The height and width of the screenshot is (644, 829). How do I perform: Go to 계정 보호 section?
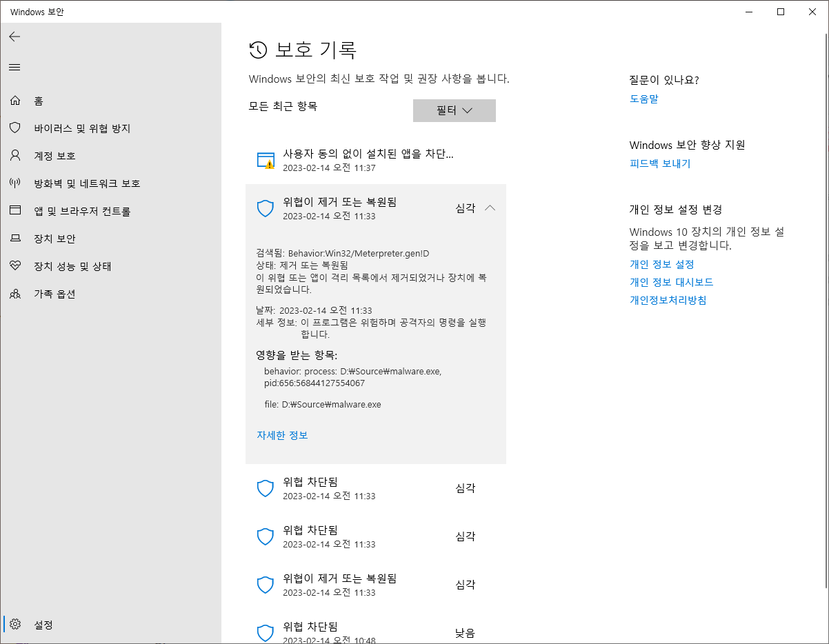click(x=110, y=156)
